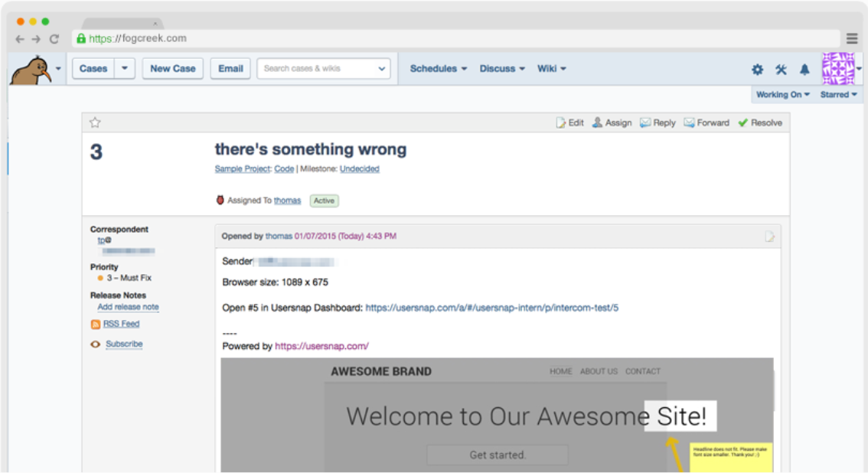
Task: Expand the search field dropdown chevron
Action: [381, 69]
